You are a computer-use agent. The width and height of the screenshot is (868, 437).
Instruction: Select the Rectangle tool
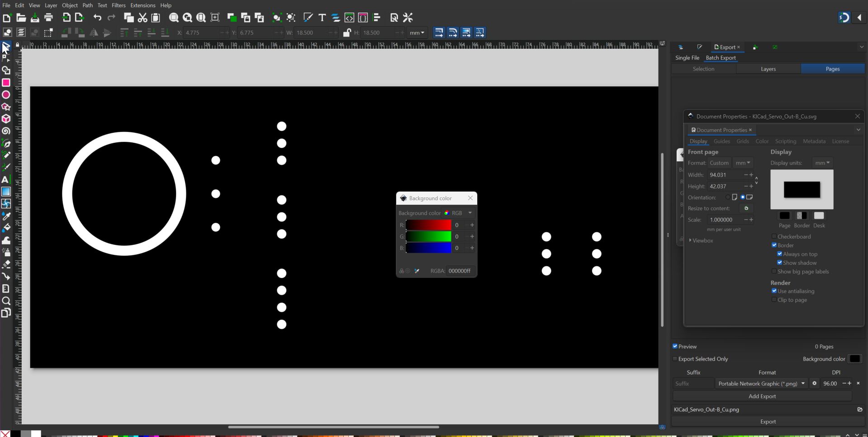[x=6, y=83]
